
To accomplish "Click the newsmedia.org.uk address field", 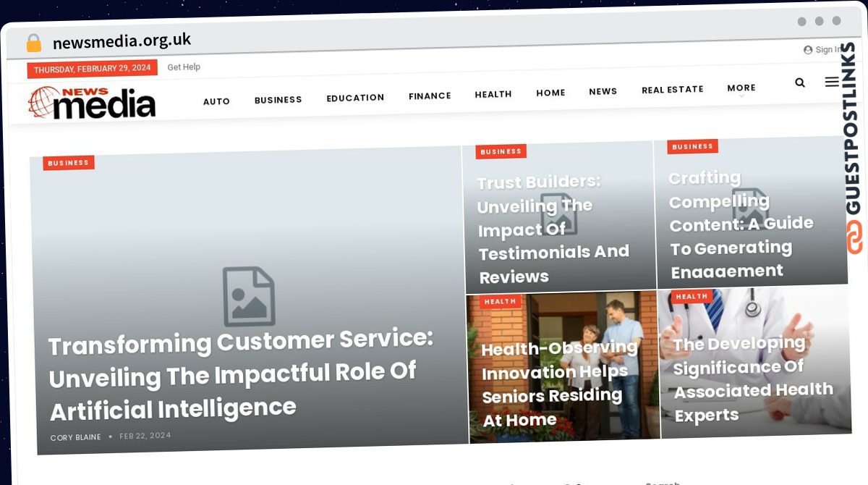I will pos(122,41).
